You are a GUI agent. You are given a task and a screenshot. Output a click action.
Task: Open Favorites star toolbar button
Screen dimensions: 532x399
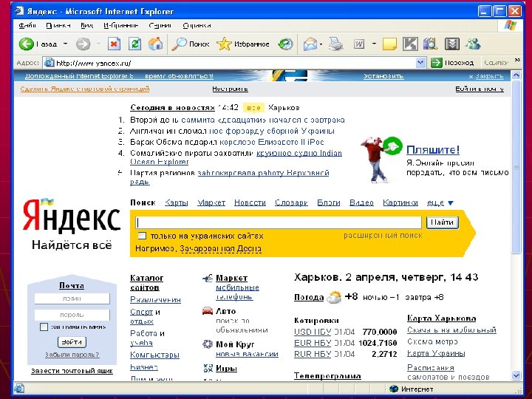[x=243, y=44]
